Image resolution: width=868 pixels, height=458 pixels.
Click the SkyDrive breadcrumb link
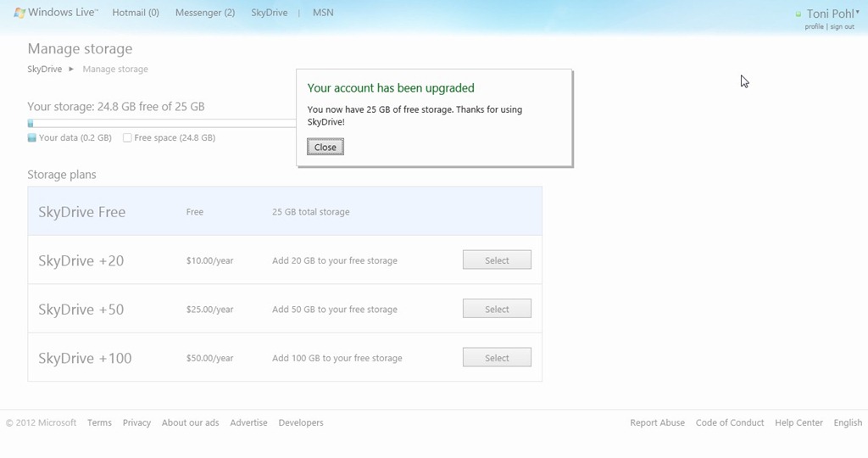(44, 69)
